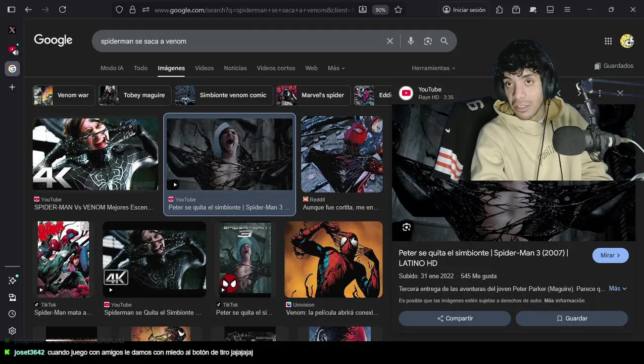Open the sidebar AI sparkle icon
Viewport: 644px width, 364px height.
tap(13, 280)
